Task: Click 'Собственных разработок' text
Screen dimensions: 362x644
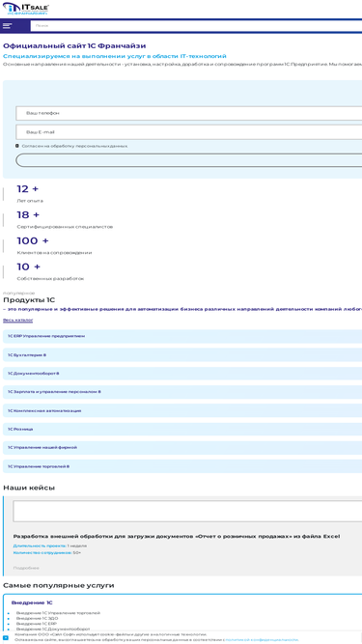Action: pos(50,279)
